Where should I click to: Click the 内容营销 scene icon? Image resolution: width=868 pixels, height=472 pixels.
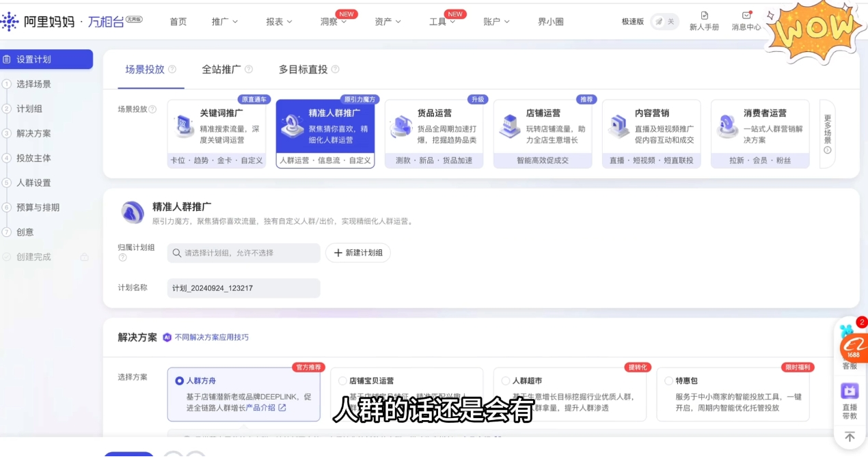[619, 126]
